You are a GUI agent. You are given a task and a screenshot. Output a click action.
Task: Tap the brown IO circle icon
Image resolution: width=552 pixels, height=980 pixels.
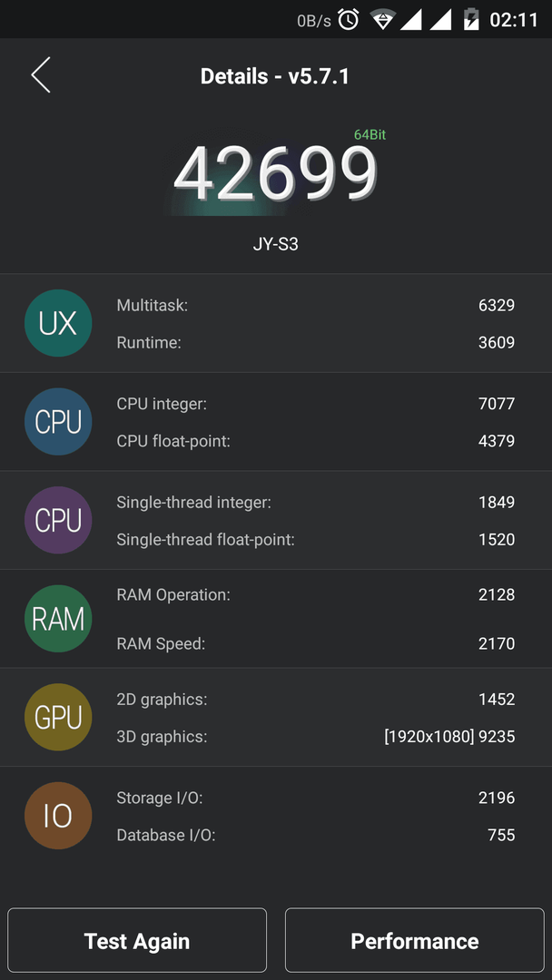(x=58, y=816)
